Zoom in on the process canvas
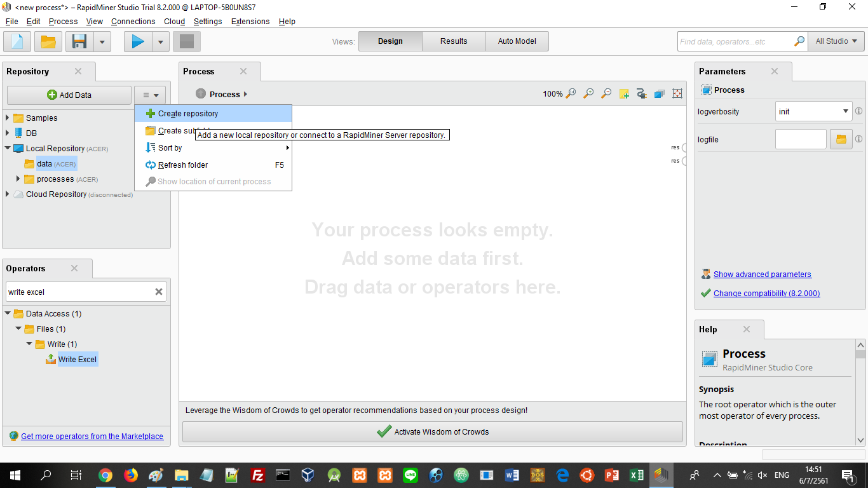 [588, 94]
